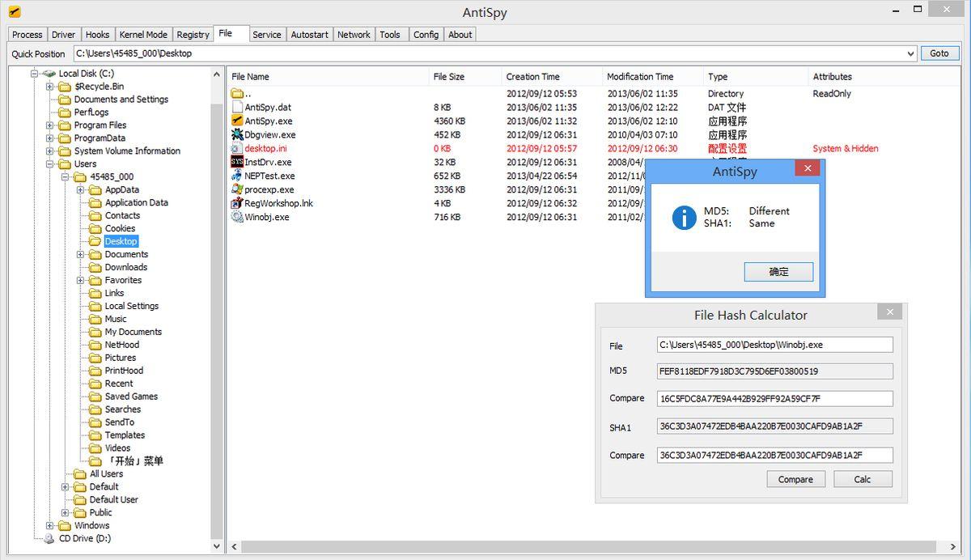971x560 pixels.
Task: Click the folder icon beside Downloads
Action: [x=95, y=267]
